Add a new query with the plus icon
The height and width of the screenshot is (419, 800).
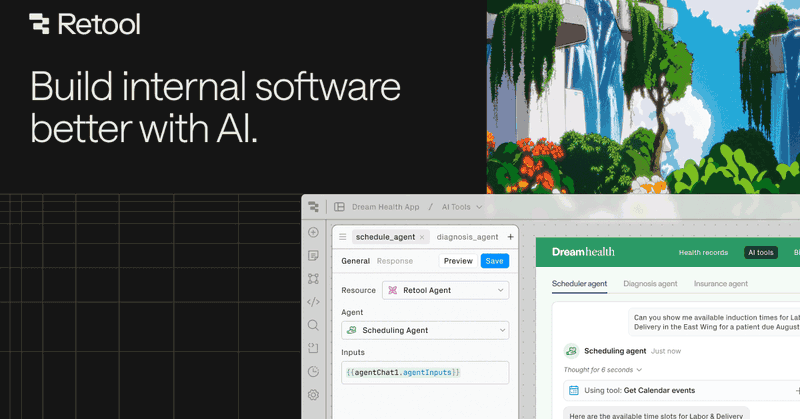[x=510, y=237]
